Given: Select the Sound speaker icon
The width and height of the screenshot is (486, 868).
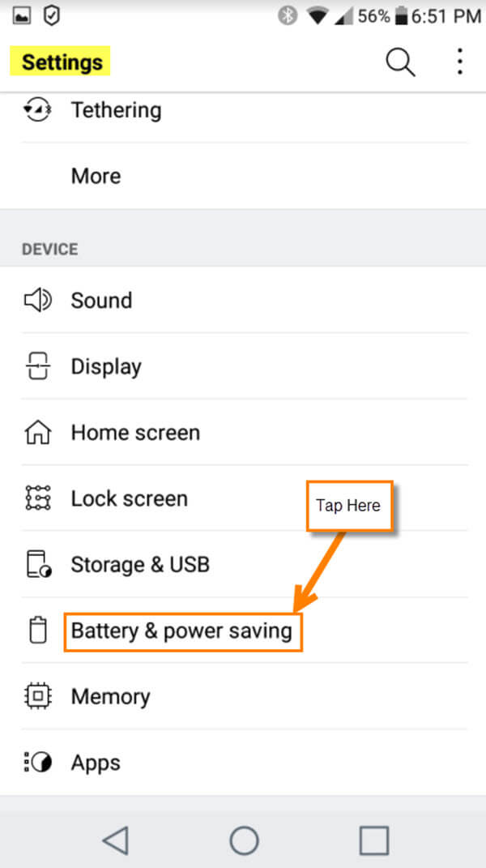Looking at the screenshot, I should coord(37,300).
